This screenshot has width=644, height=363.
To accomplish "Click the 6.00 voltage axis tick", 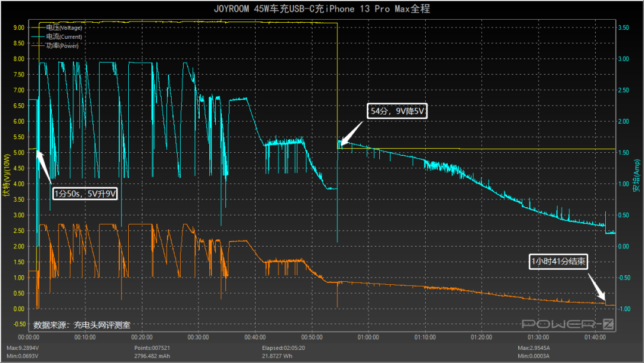I will pyautogui.click(x=19, y=121).
